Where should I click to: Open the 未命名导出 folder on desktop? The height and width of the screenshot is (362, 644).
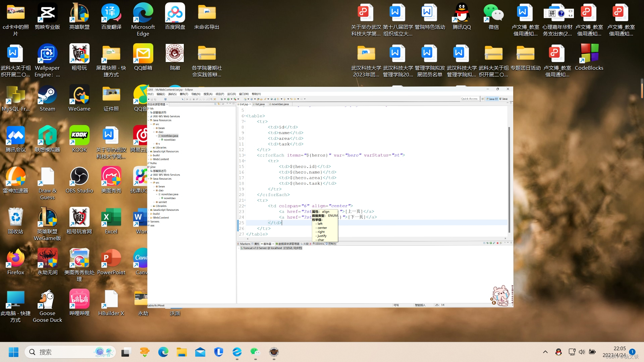[207, 16]
